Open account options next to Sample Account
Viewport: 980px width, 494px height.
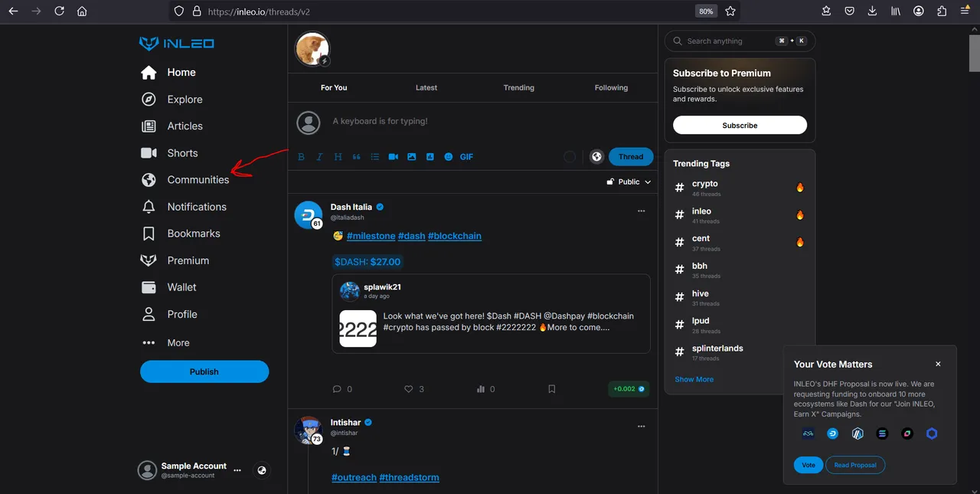click(237, 470)
